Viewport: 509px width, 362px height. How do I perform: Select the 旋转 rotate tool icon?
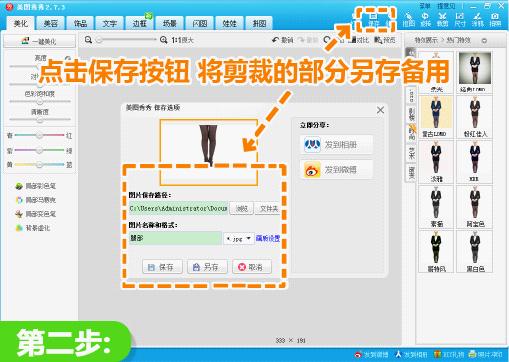click(x=425, y=19)
